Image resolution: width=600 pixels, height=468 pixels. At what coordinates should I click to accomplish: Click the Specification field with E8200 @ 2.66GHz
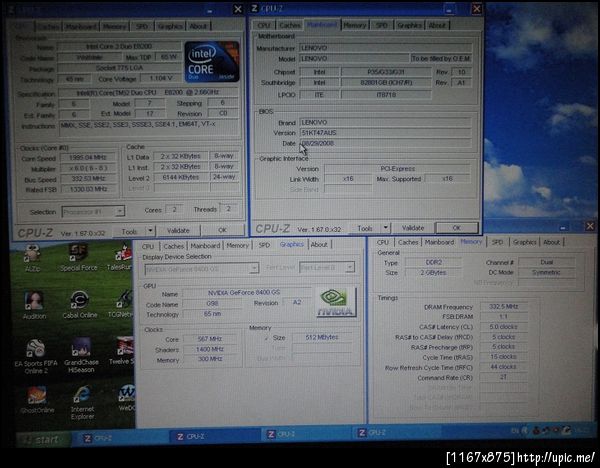(x=148, y=93)
